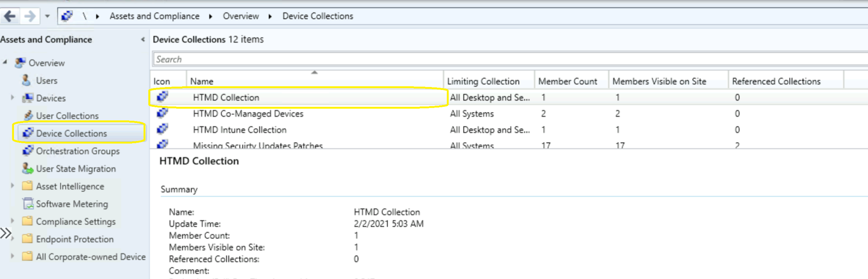
Task: Open Software Metering in the tree
Action: [x=72, y=204]
